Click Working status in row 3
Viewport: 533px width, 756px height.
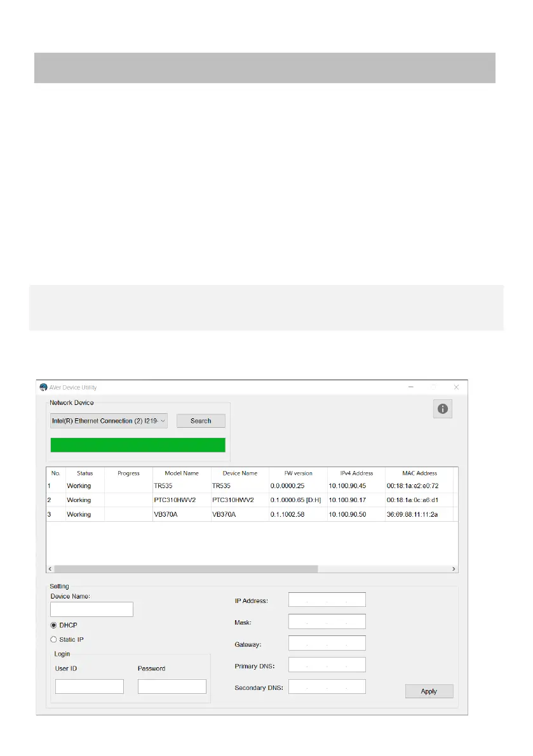pyautogui.click(x=79, y=514)
